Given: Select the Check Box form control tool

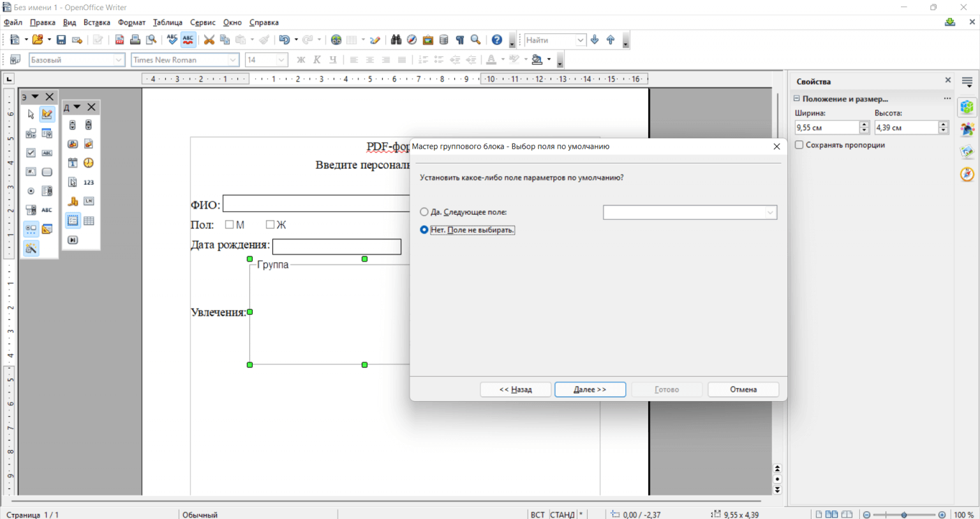Looking at the screenshot, I should 31,153.
